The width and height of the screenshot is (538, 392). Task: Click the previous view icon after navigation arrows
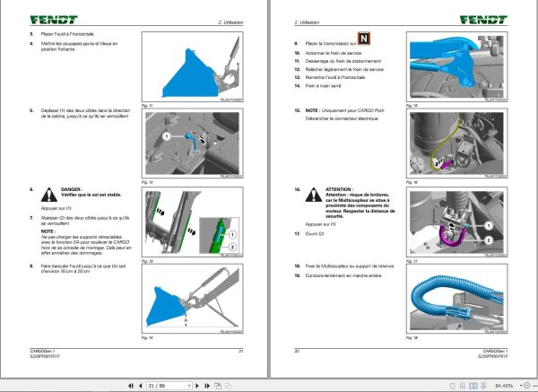pyautogui.click(x=218, y=386)
